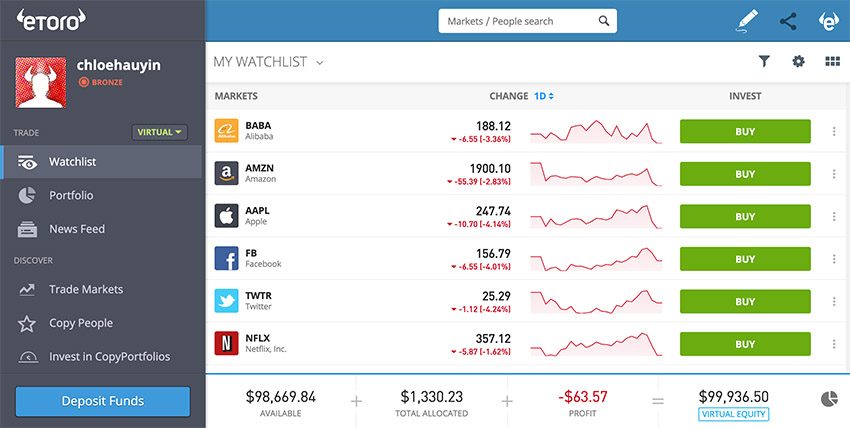Click the AAPL price 247.74
The width and height of the screenshot is (850, 428).
tap(493, 211)
